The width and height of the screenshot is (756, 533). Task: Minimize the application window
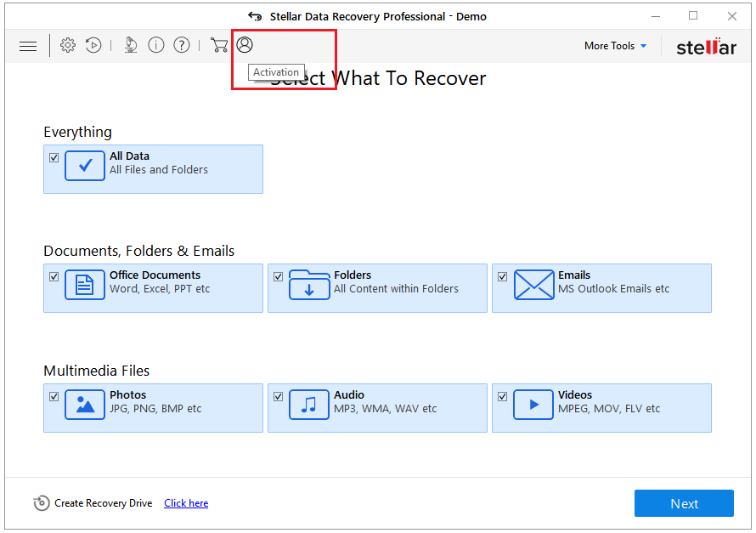click(656, 16)
